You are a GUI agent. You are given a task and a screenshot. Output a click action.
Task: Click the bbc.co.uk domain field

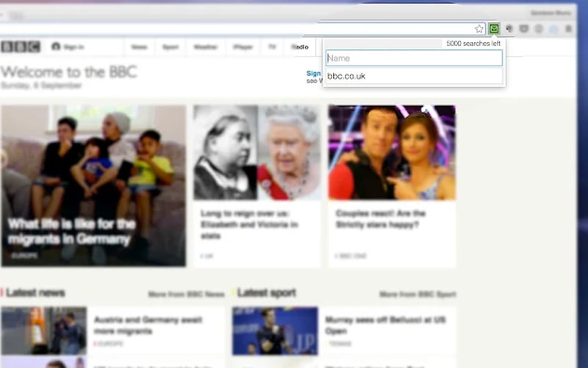[x=414, y=76]
